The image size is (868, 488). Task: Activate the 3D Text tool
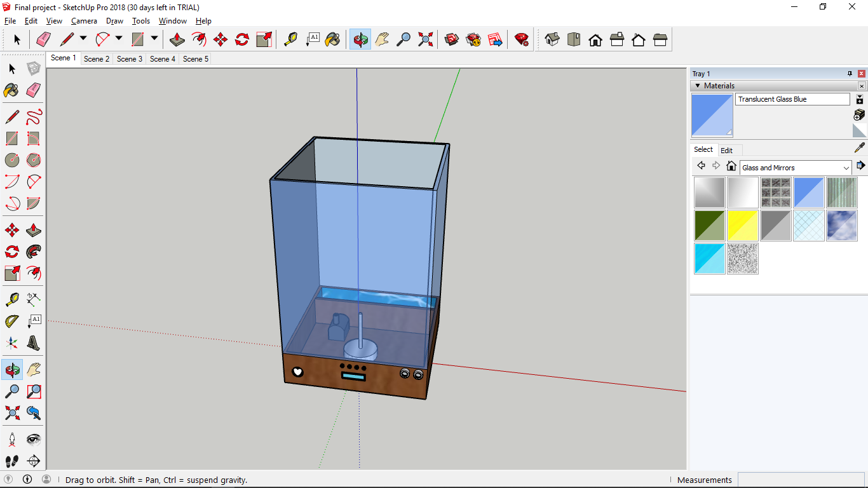(34, 343)
